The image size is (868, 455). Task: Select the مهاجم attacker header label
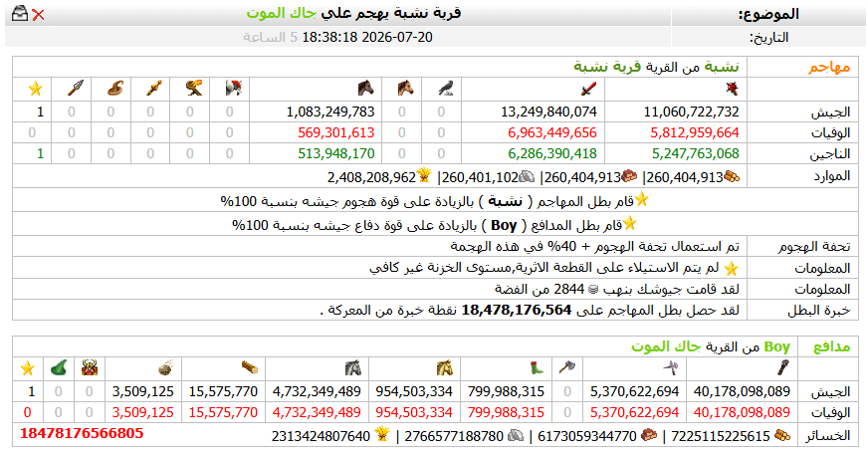pyautogui.click(x=829, y=68)
